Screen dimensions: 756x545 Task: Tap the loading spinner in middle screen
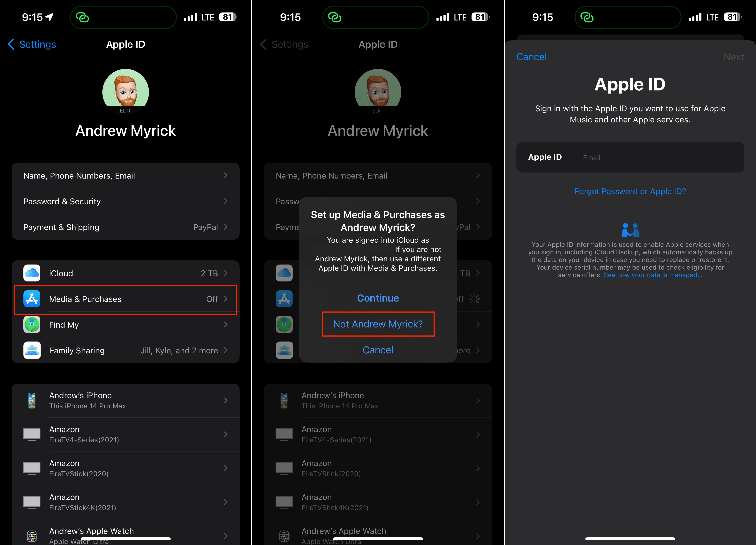click(474, 299)
